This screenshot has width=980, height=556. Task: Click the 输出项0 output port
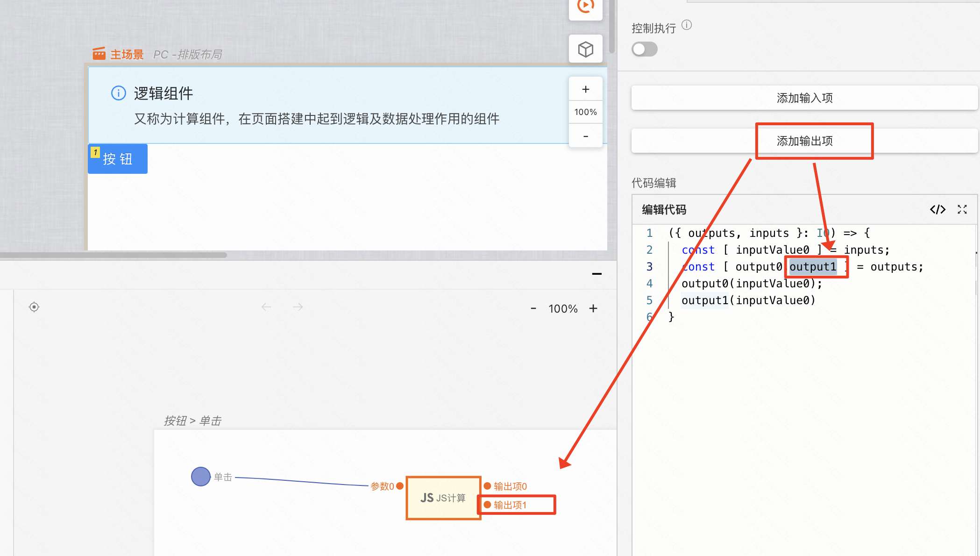click(487, 486)
